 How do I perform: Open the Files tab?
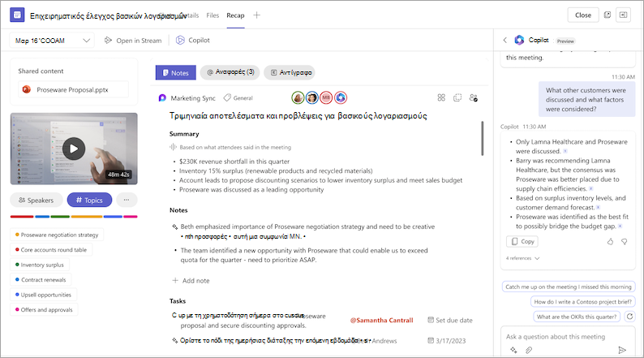[x=213, y=15]
